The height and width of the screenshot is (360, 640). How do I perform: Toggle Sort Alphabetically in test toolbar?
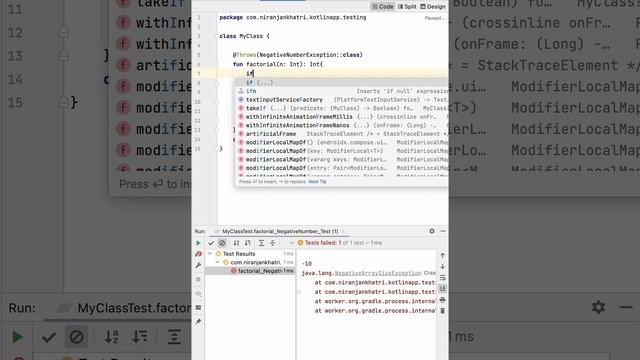pyautogui.click(x=236, y=243)
